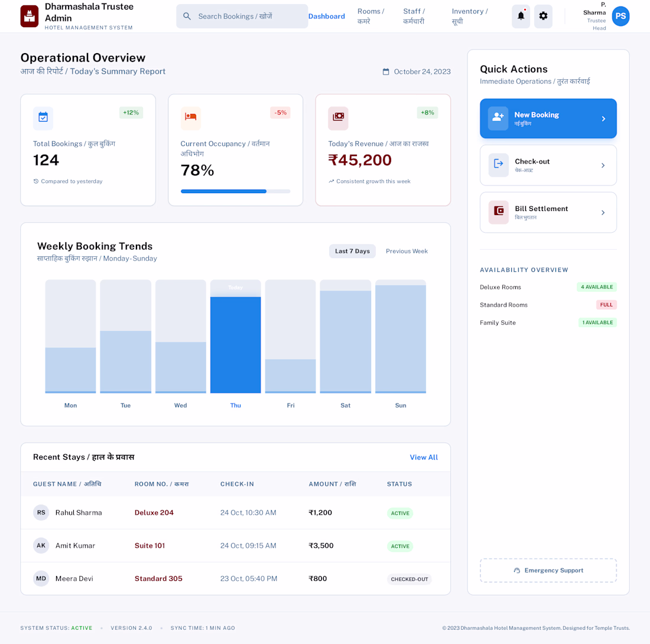Screen dimensions: 650x644
Task: Click the ₹3,500 amount for Amit Kumar
Action: (x=321, y=545)
